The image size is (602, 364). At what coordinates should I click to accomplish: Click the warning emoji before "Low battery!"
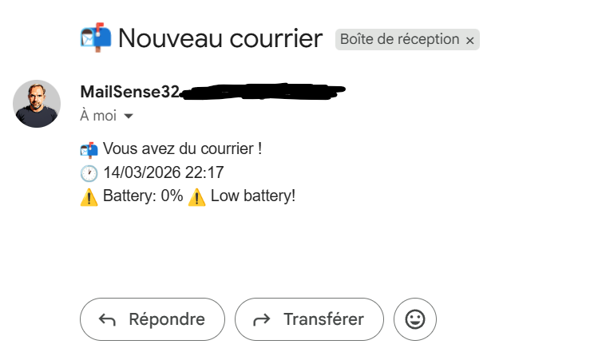(x=196, y=196)
